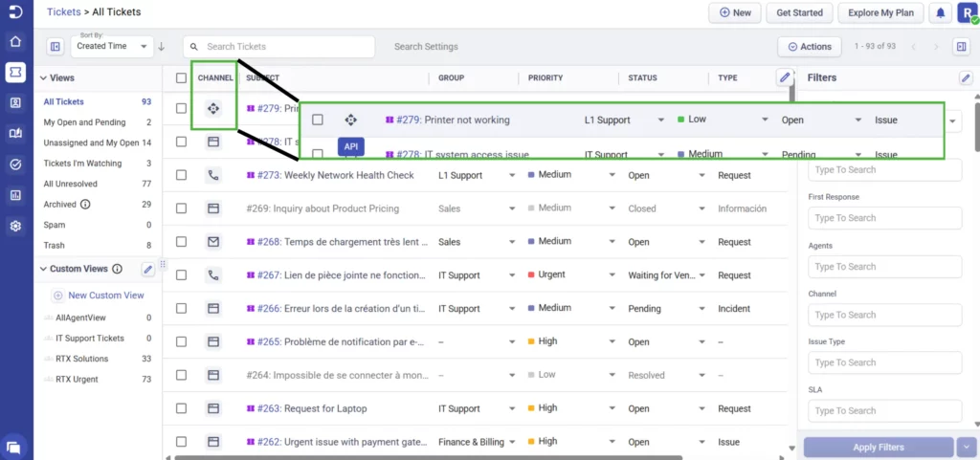The width and height of the screenshot is (980, 460).
Task: Click the Apply Filters button
Action: click(x=879, y=448)
